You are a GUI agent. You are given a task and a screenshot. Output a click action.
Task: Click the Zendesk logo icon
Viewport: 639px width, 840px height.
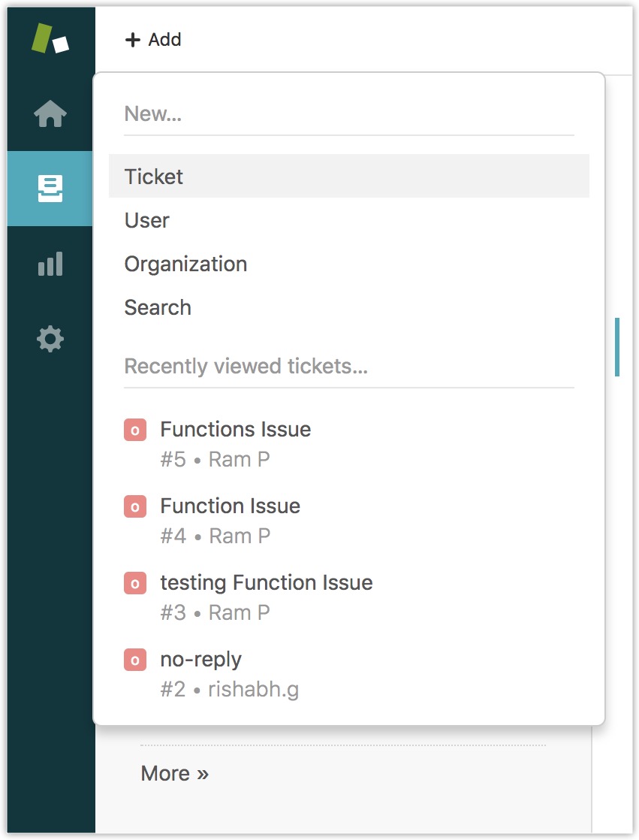pos(50,39)
